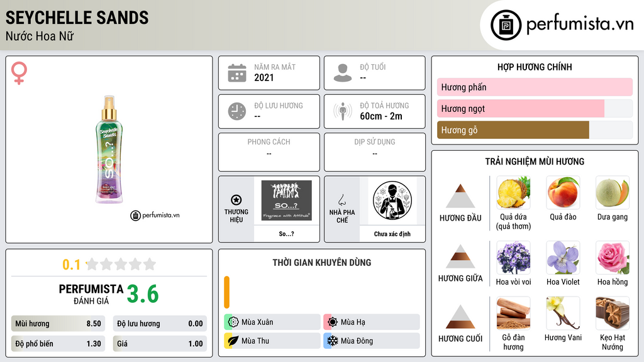Click the 60cm - 2m sillage value

click(381, 116)
